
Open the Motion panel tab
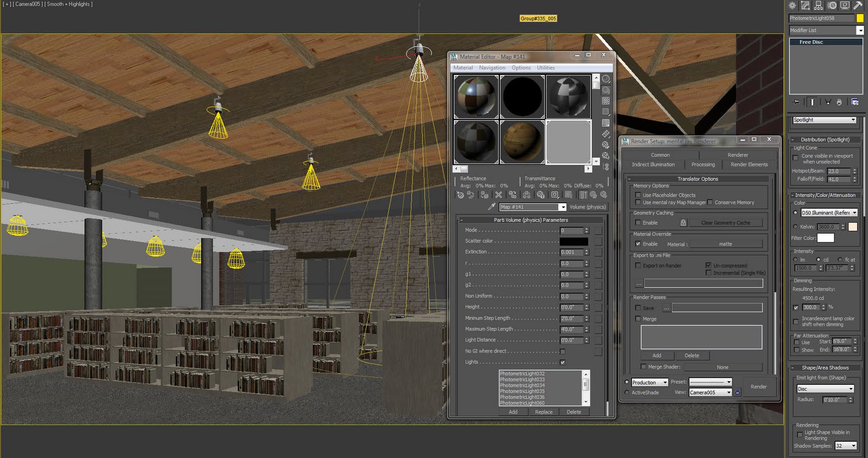point(832,5)
